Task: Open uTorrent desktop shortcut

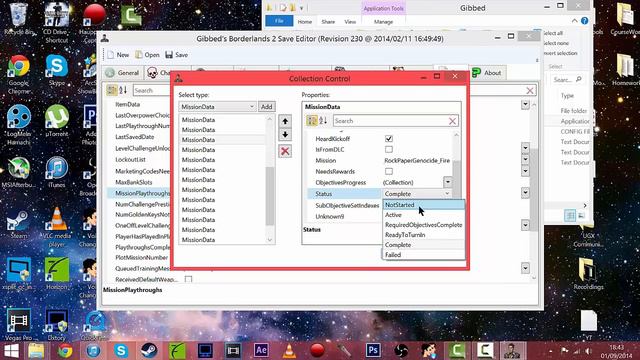Action: pos(57,121)
